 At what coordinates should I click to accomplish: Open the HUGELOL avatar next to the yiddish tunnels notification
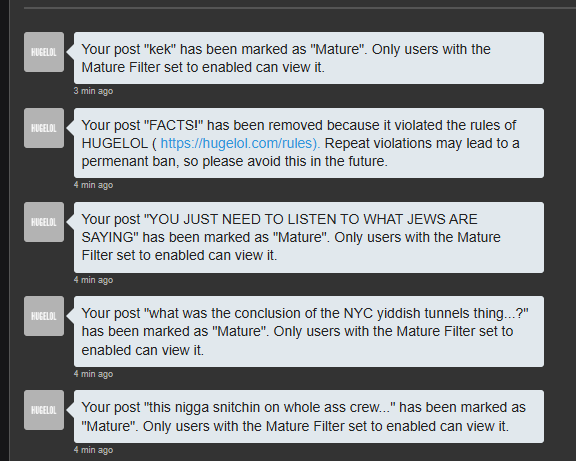(44, 316)
